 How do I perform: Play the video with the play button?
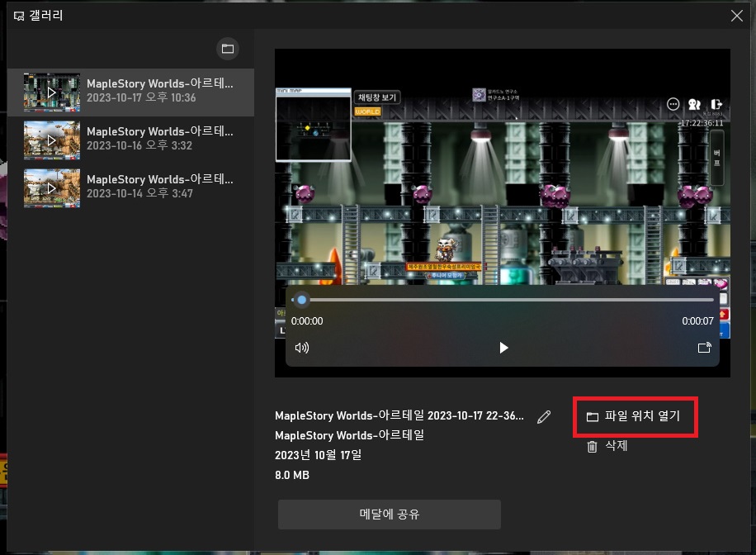(503, 348)
